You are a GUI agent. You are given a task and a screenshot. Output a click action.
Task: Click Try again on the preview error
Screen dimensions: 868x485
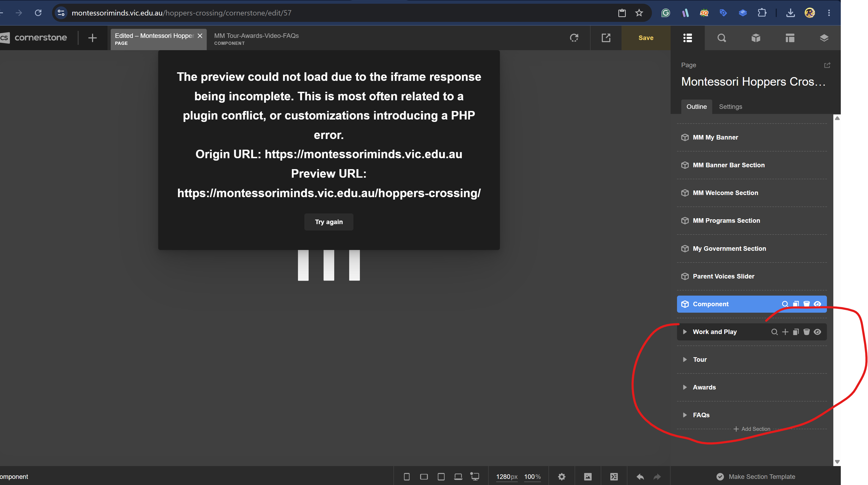(x=329, y=222)
